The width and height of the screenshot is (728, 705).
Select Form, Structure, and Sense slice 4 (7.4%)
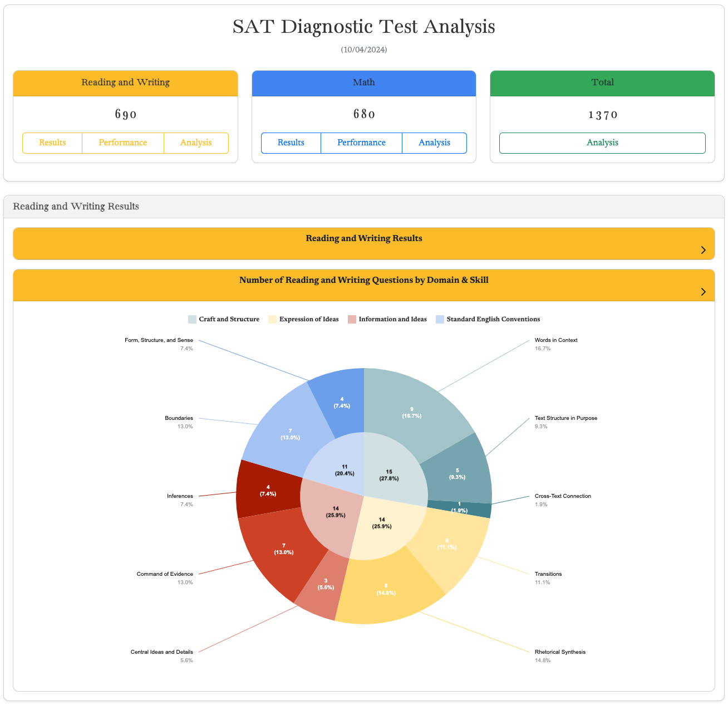(341, 402)
